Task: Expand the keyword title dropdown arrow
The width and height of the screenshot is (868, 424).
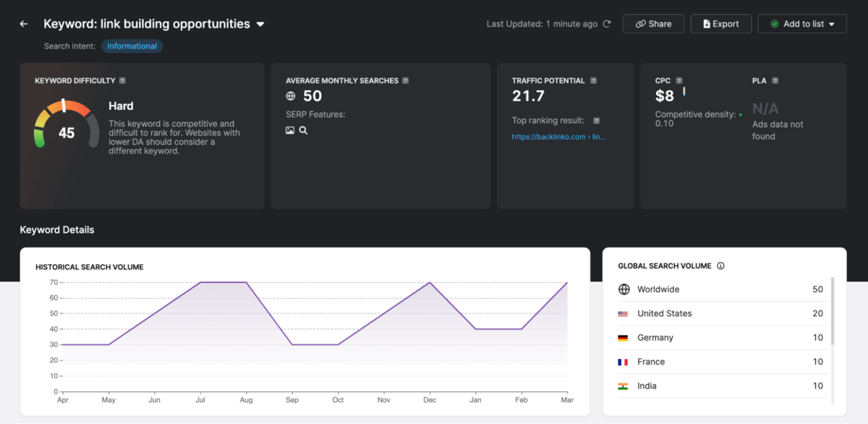Action: click(x=260, y=25)
